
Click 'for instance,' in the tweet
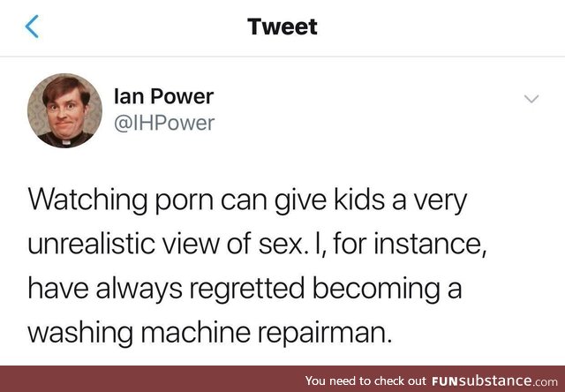click(x=410, y=244)
